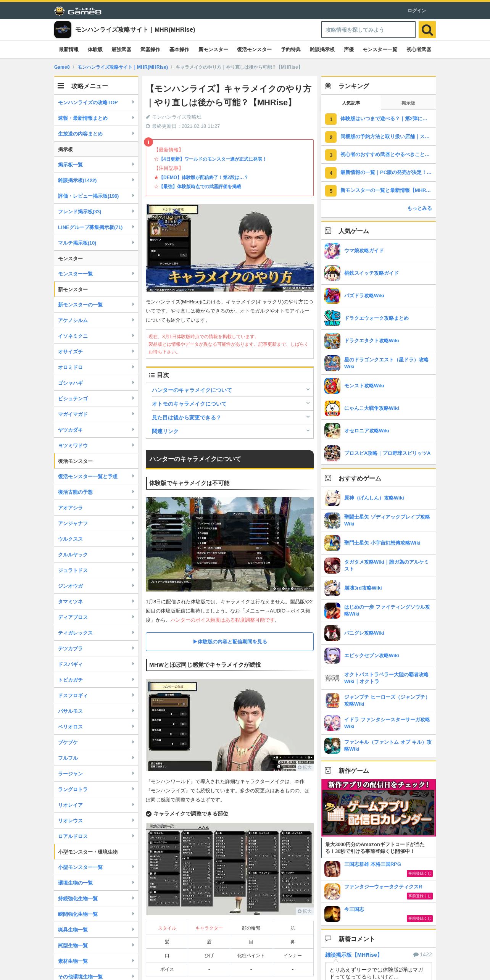Screen dimensions: 490x980
Task: Open the はじめの一歩 game icon
Action: [332, 611]
